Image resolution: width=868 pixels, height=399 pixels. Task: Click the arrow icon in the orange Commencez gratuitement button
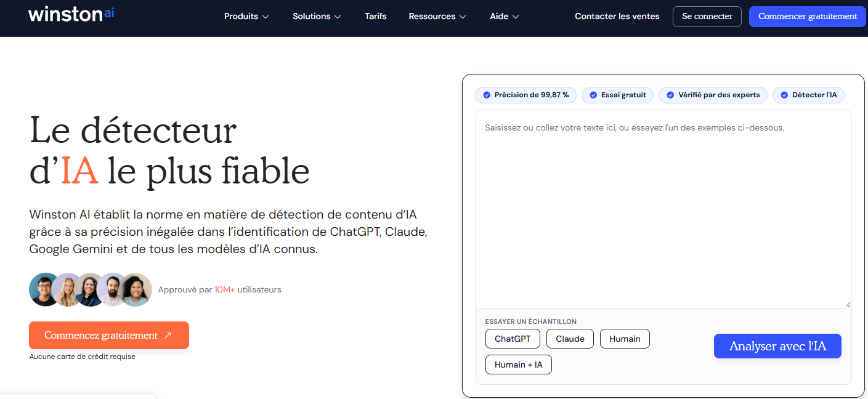tap(168, 336)
